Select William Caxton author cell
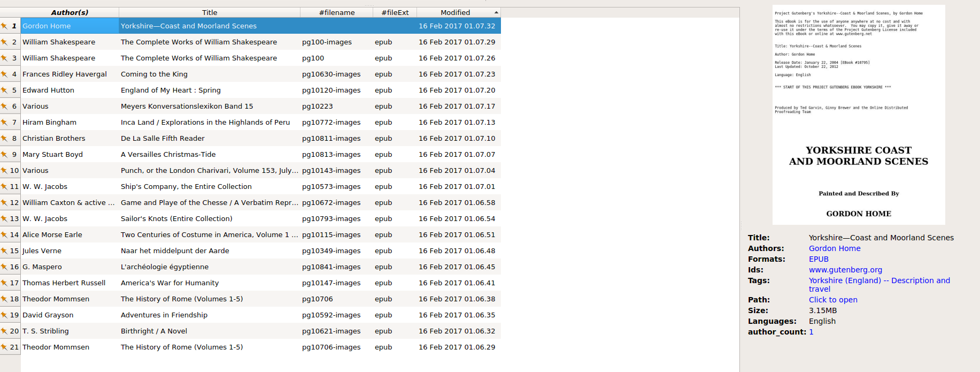 [70, 202]
